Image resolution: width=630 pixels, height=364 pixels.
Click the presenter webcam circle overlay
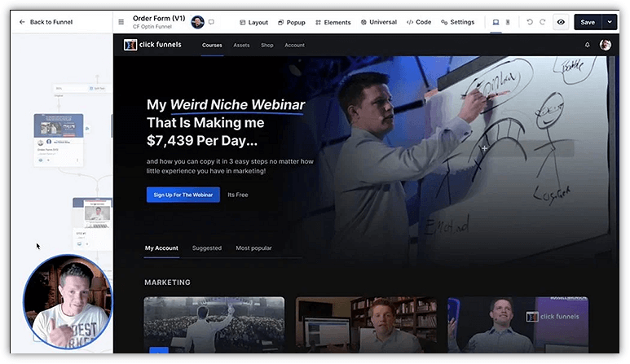68,302
